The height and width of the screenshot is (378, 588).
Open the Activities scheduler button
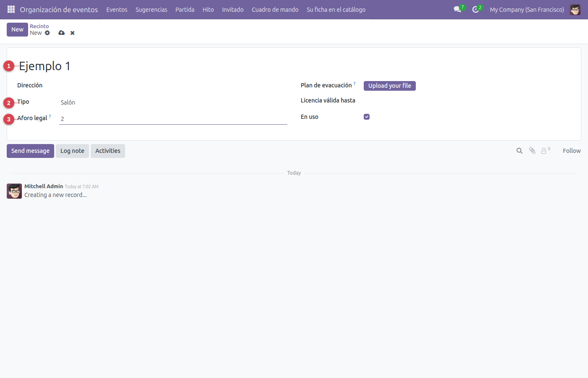tap(108, 151)
